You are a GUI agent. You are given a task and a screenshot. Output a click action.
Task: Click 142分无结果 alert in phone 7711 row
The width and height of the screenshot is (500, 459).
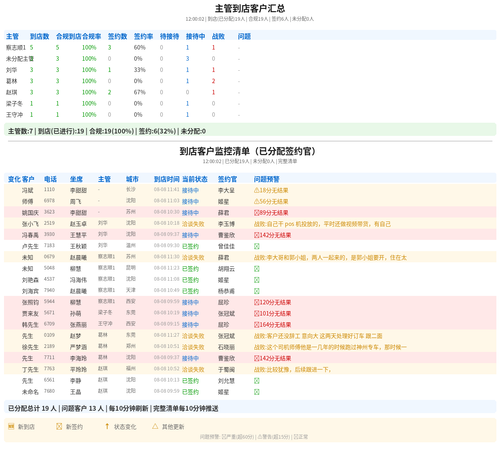pos(272,358)
